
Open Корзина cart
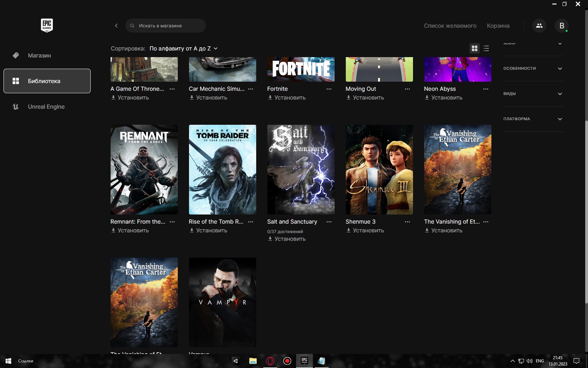[498, 26]
